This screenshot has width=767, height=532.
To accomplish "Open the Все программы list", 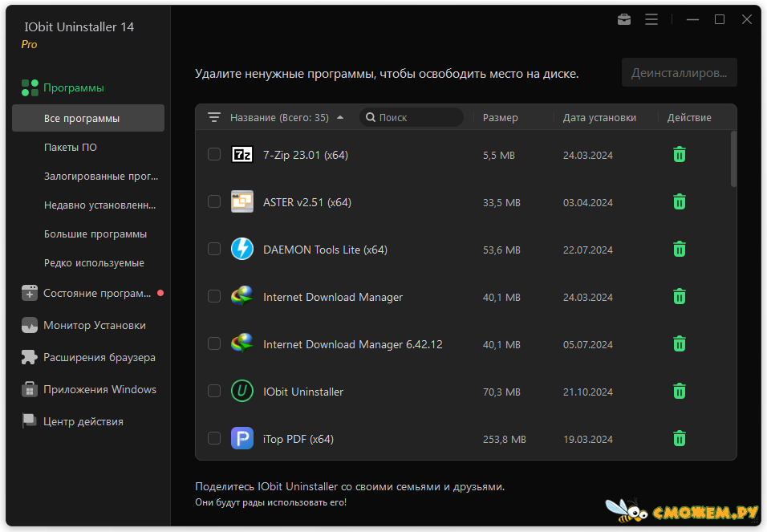I will coord(88,118).
